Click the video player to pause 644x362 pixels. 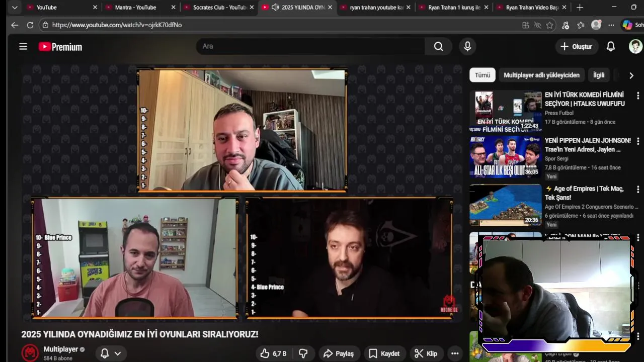coord(242,193)
